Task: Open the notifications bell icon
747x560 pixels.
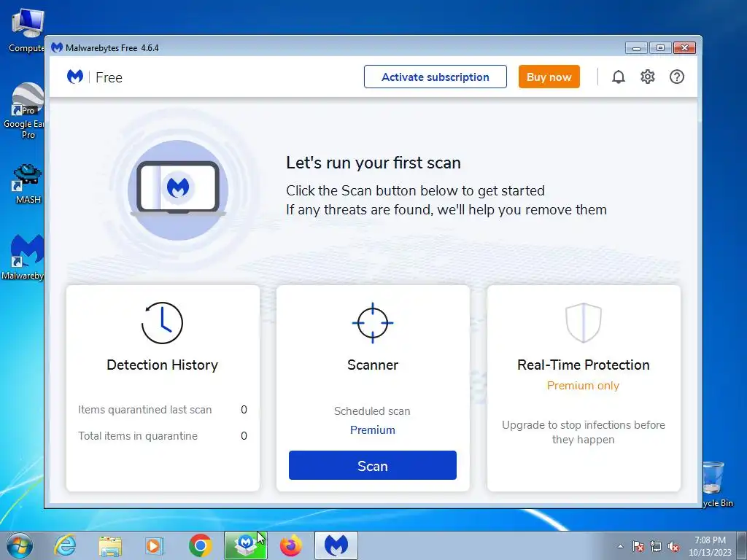Action: click(619, 77)
